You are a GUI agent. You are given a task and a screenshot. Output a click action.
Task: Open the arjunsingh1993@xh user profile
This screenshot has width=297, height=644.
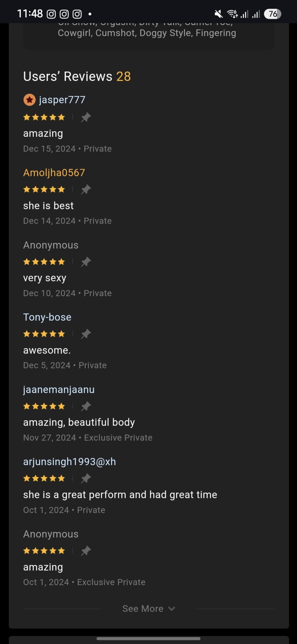click(69, 462)
